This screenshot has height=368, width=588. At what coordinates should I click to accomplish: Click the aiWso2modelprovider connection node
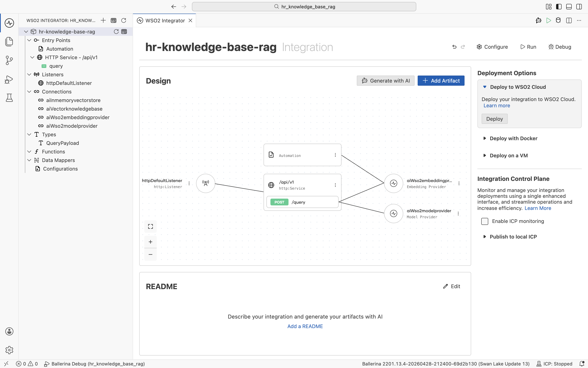pyautogui.click(x=394, y=213)
